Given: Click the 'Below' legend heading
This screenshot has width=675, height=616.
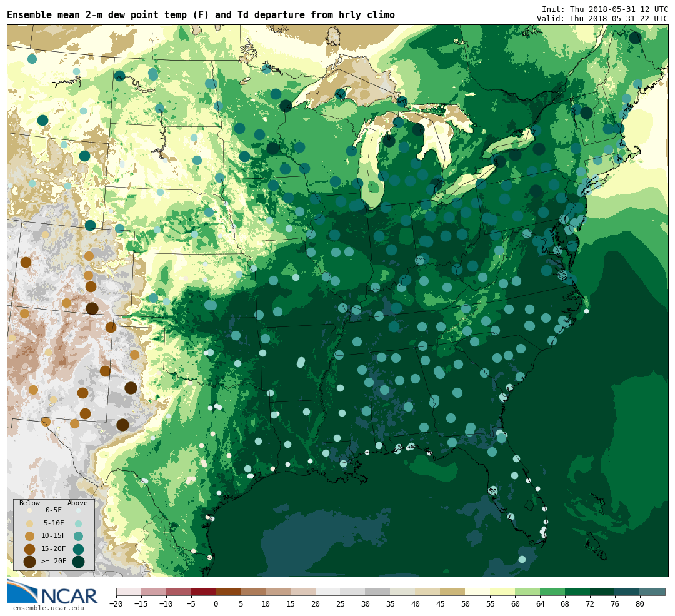Looking at the screenshot, I should click(x=30, y=503).
